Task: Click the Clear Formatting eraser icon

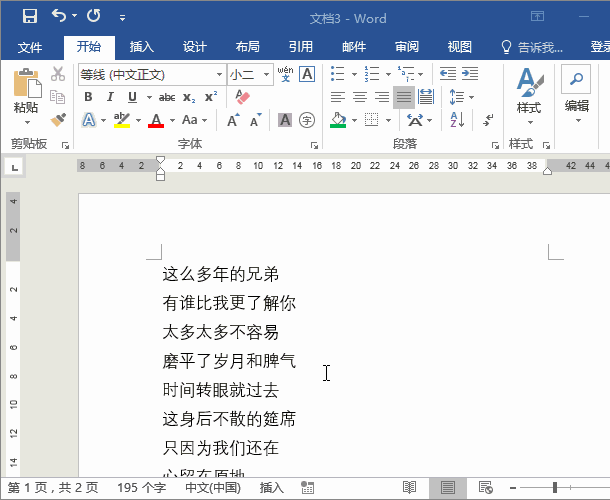Action: tap(243, 97)
